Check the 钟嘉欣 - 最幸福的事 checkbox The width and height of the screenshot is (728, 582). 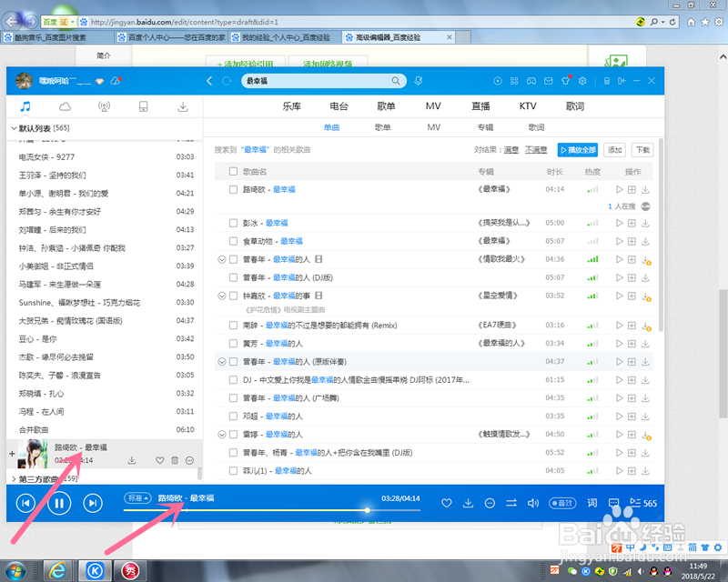(234, 296)
